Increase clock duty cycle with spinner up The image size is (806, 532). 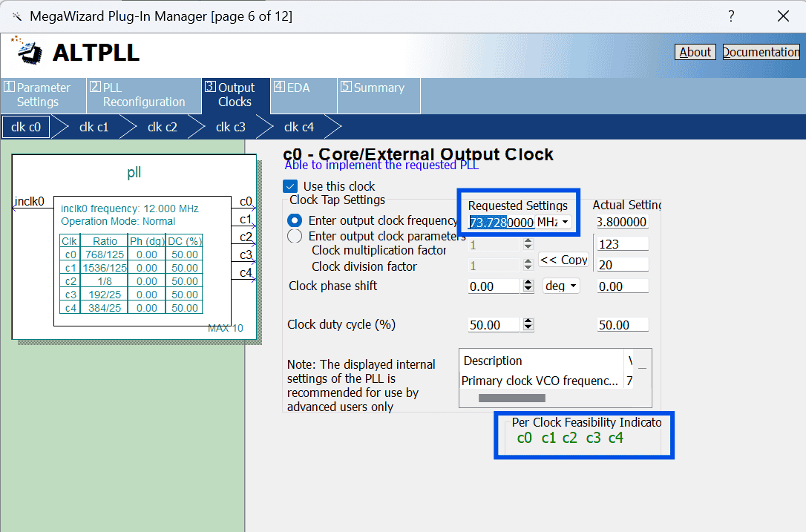pyautogui.click(x=528, y=321)
